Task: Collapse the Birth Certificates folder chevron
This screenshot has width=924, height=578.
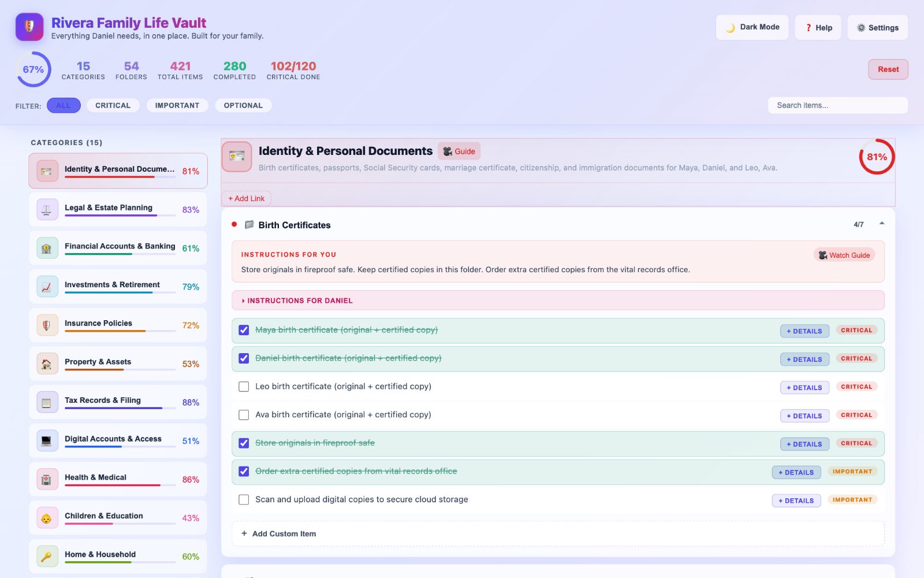Action: [882, 224]
